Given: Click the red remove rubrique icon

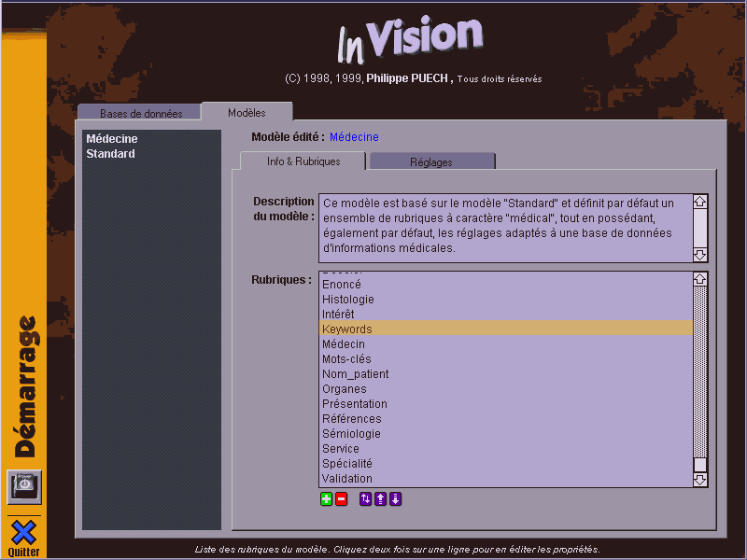Looking at the screenshot, I should 341,499.
